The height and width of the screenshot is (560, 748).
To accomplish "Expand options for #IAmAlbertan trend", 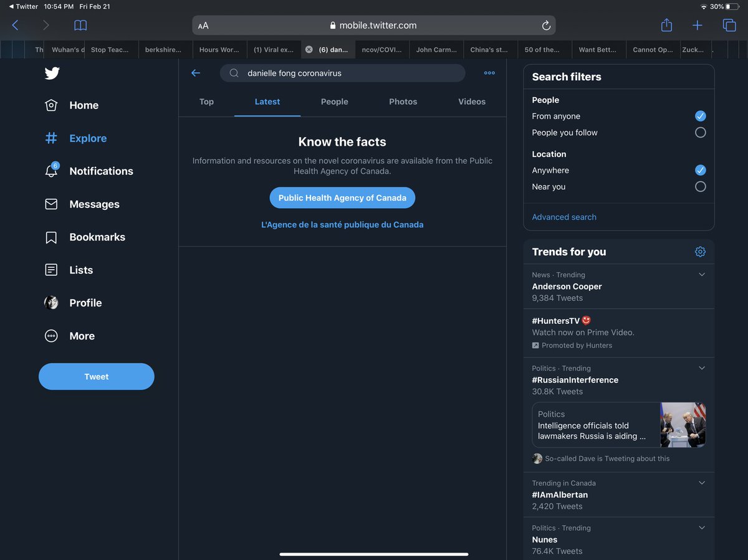I will [702, 483].
